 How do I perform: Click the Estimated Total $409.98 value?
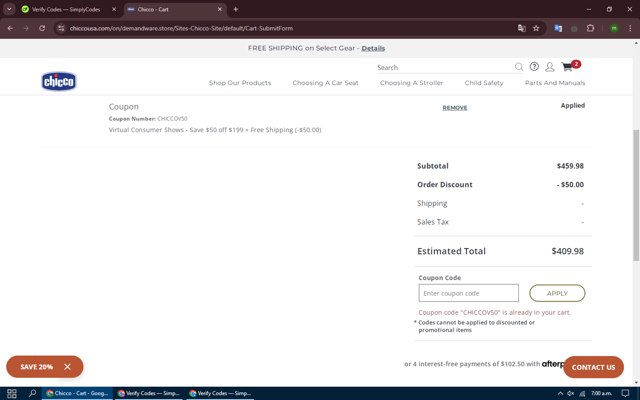[x=567, y=251]
